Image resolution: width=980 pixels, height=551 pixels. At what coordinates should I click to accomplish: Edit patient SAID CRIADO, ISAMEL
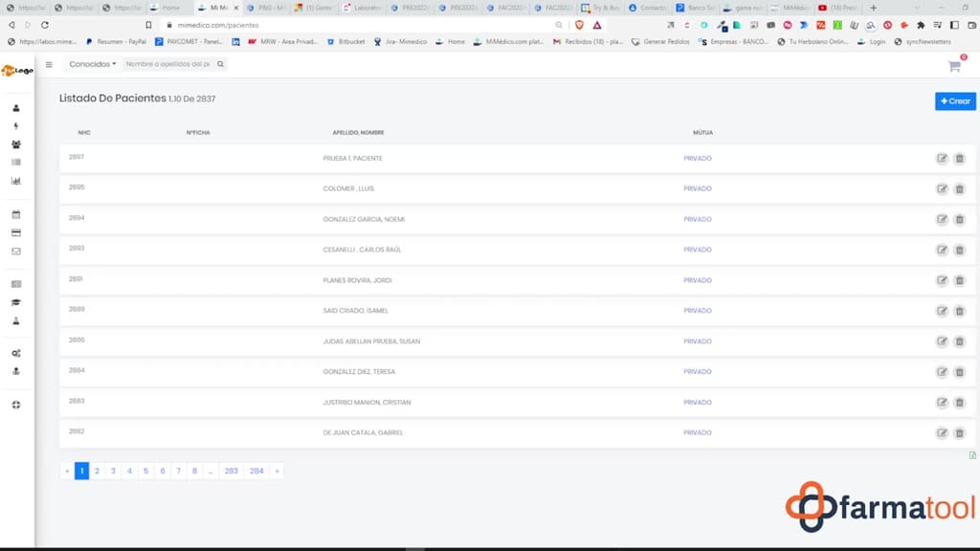point(942,311)
